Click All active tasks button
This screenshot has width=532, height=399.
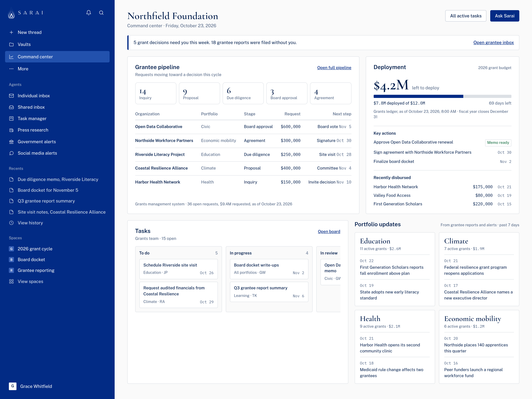click(465, 16)
